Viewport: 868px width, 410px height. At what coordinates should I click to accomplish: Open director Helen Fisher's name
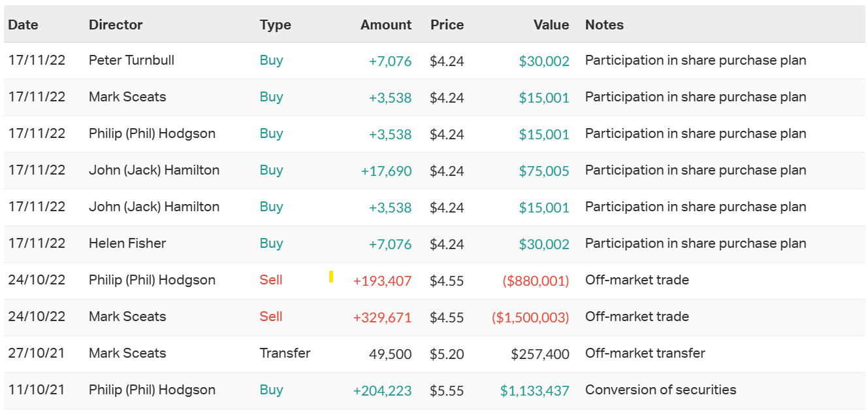[x=127, y=244]
